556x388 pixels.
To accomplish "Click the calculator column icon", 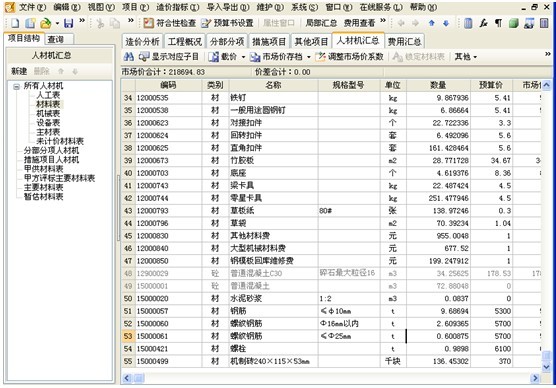I will click(x=468, y=23).
